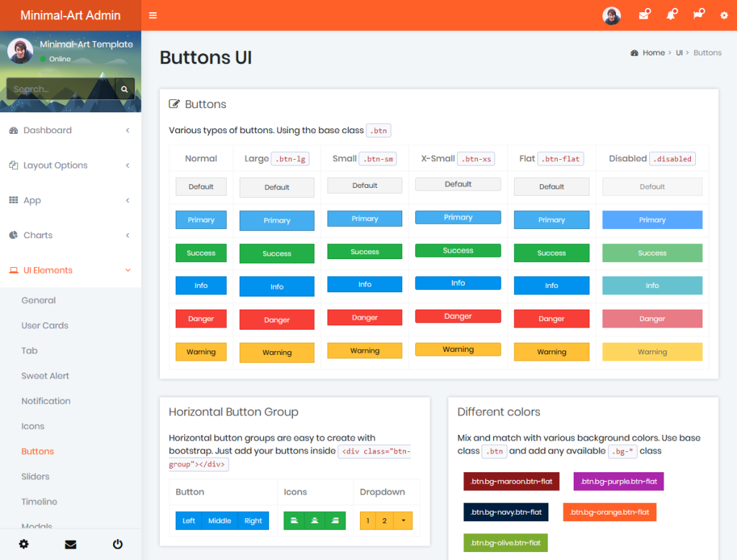Click the orange .btn.bg-orange.btn-flat button
The width and height of the screenshot is (737, 560).
click(610, 512)
